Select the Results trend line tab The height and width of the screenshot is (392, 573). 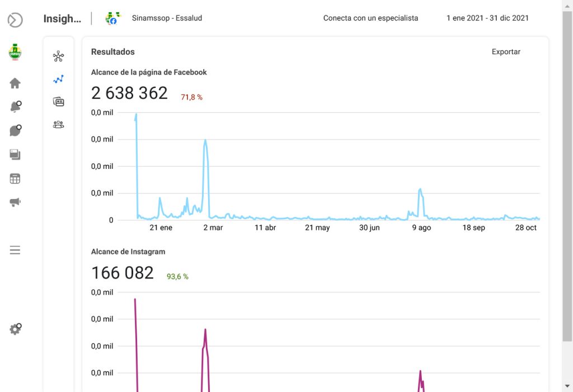[59, 79]
